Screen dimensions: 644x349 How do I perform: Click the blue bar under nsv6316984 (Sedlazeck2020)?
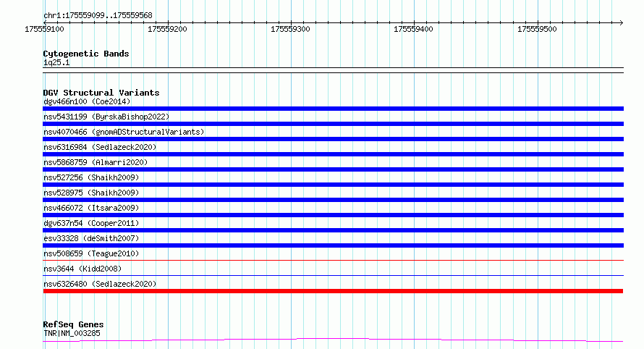[333, 154]
